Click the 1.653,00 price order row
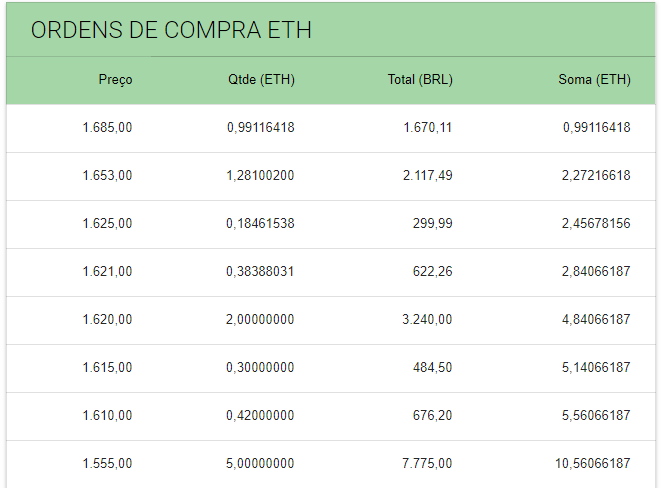Screen dimensions: 661x488 107,176
